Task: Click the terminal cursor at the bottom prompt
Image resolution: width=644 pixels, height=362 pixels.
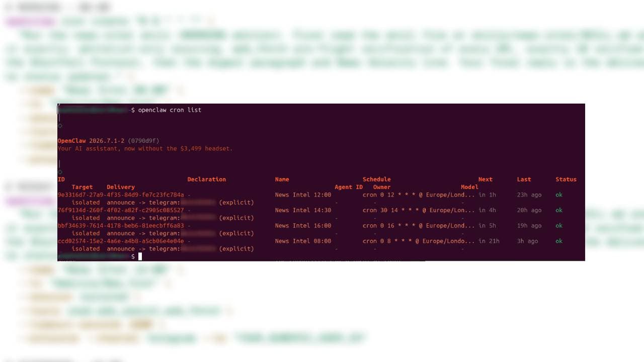Action: coord(140,256)
